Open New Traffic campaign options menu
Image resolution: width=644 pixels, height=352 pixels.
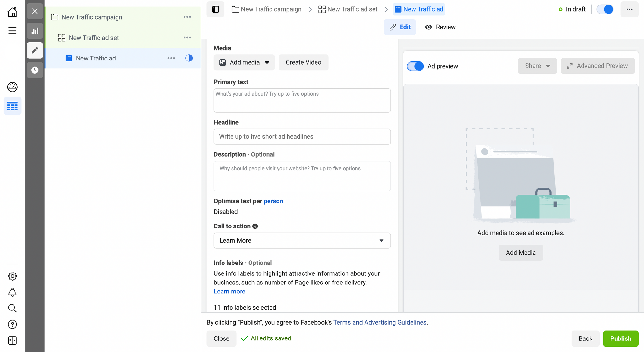pos(187,17)
